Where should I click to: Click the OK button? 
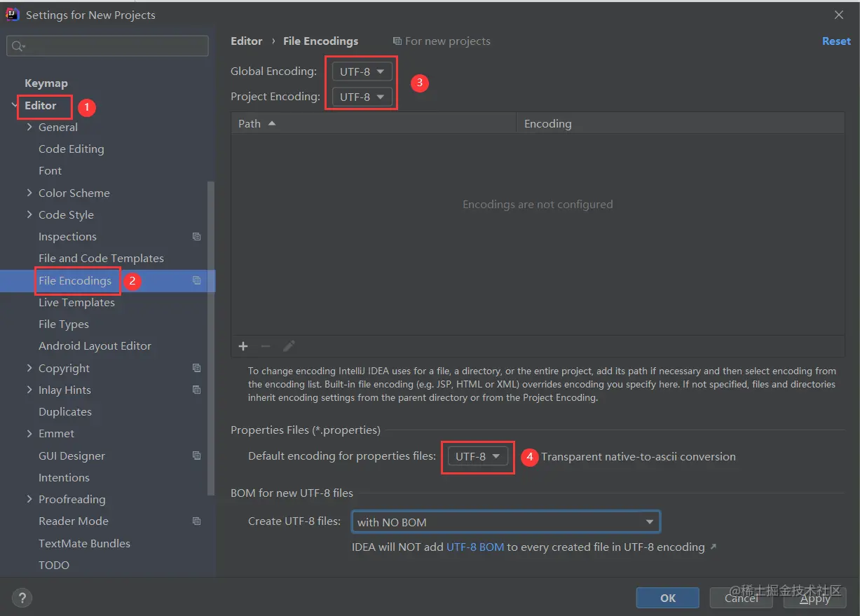[668, 598]
